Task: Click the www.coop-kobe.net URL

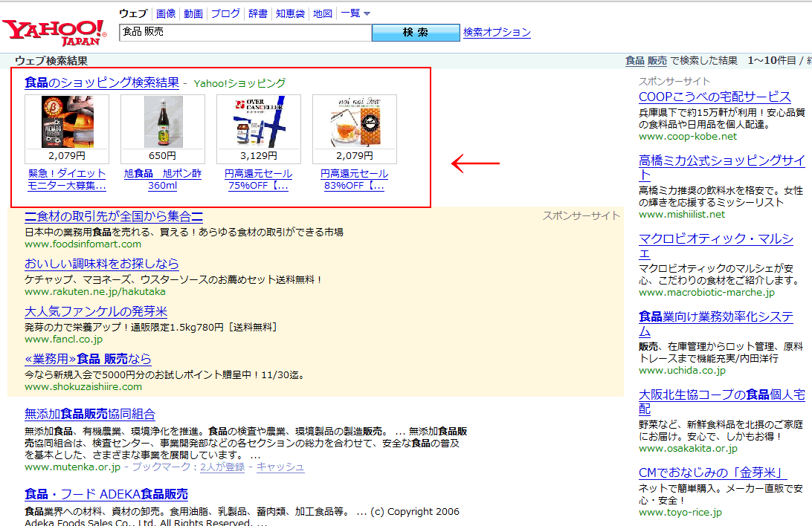Action: (688, 137)
